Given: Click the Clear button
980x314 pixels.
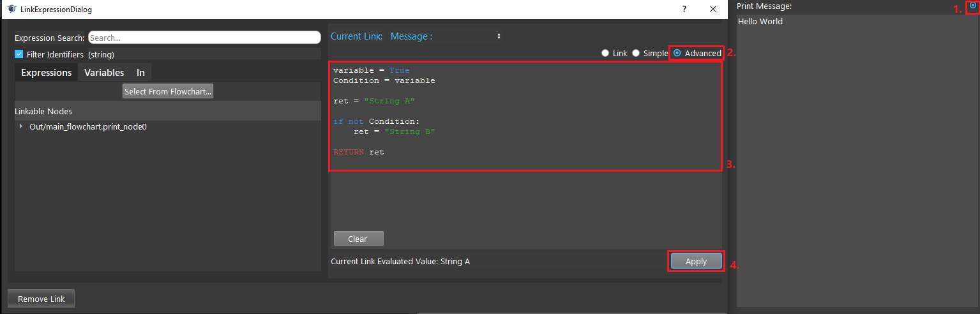Looking at the screenshot, I should click(x=358, y=239).
